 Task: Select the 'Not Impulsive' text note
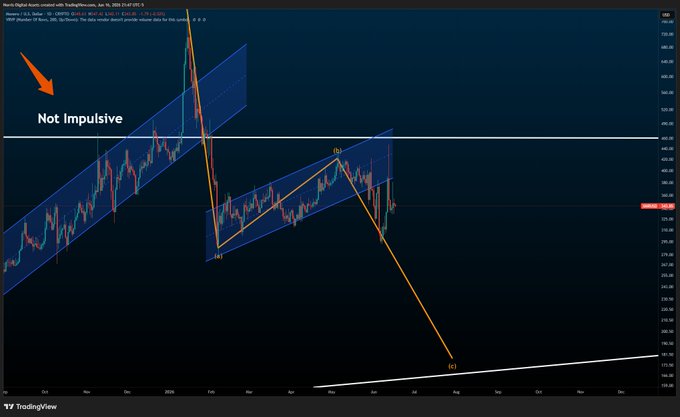coord(80,119)
